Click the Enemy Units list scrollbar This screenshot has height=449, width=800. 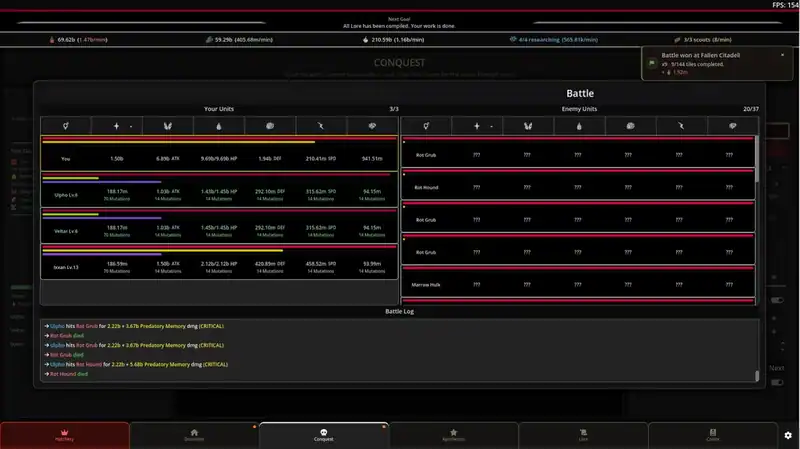757,159
